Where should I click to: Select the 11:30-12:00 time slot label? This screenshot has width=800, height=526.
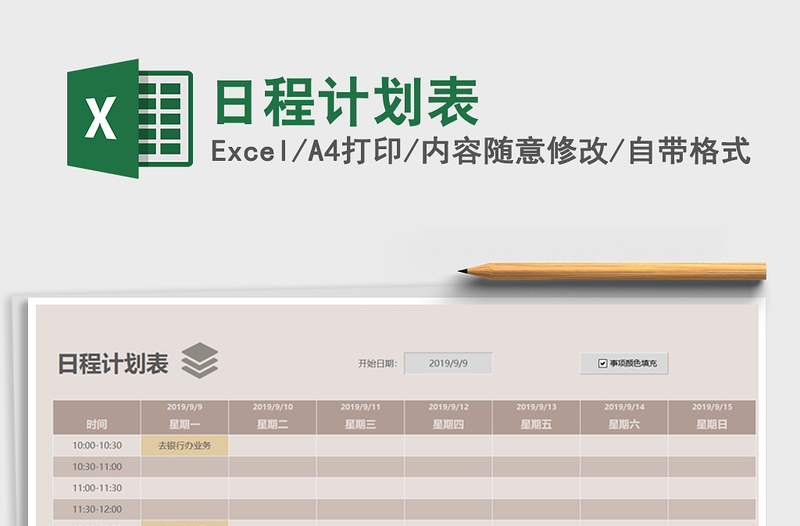coord(97,509)
